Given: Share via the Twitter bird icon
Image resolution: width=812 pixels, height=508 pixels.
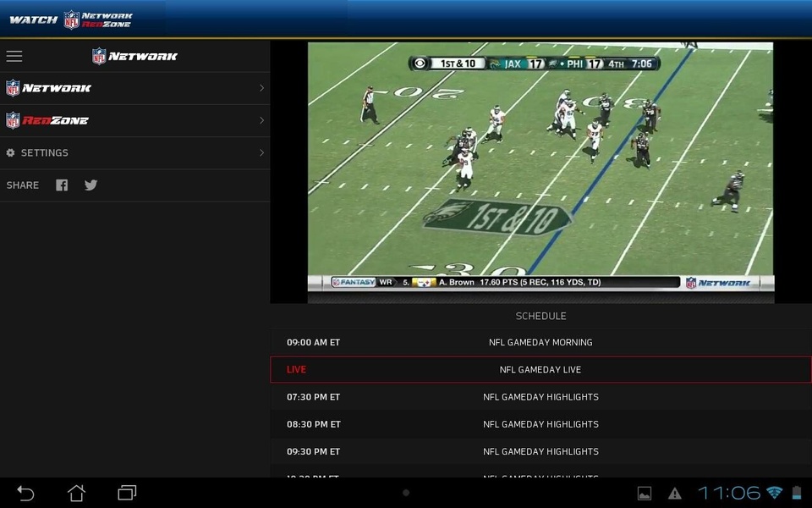Looking at the screenshot, I should point(91,185).
